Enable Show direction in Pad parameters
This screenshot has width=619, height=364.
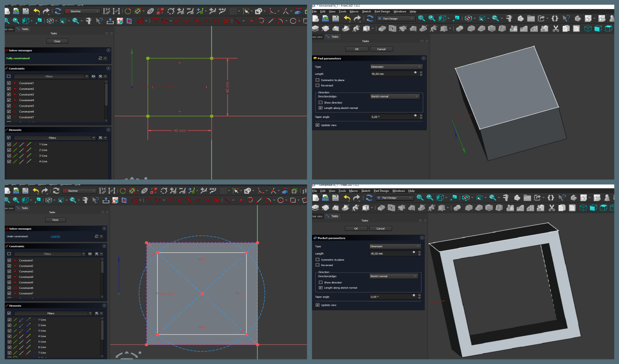321,103
